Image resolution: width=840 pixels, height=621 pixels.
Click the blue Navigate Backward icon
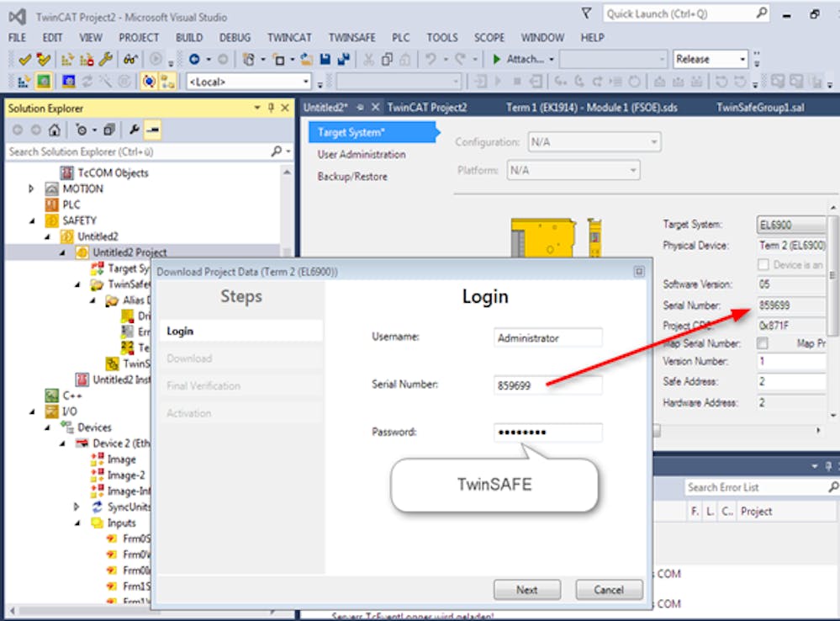pos(194,59)
